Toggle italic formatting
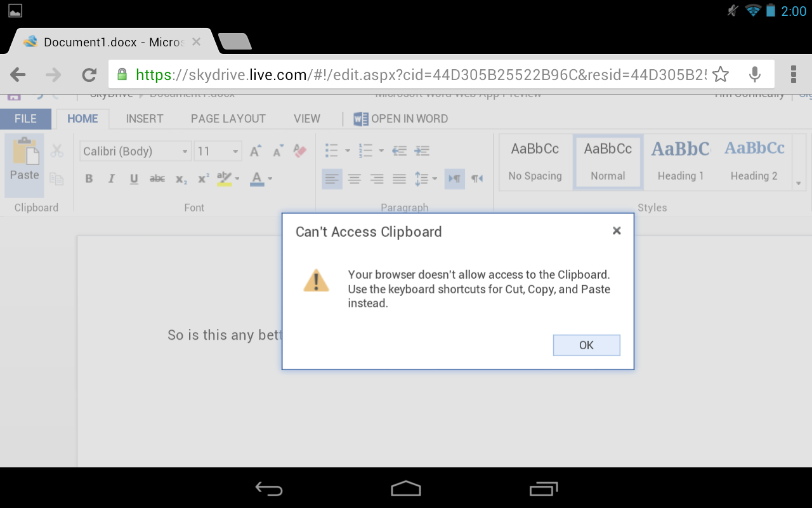Viewport: 812px width, 508px height. tap(111, 178)
